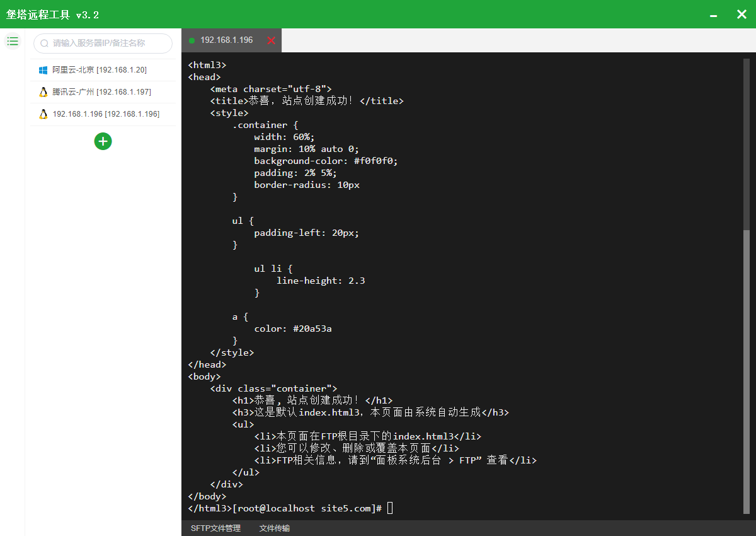Click the Windows icon beside 阿里云-北京
The width and height of the screenshot is (756, 536).
point(43,70)
